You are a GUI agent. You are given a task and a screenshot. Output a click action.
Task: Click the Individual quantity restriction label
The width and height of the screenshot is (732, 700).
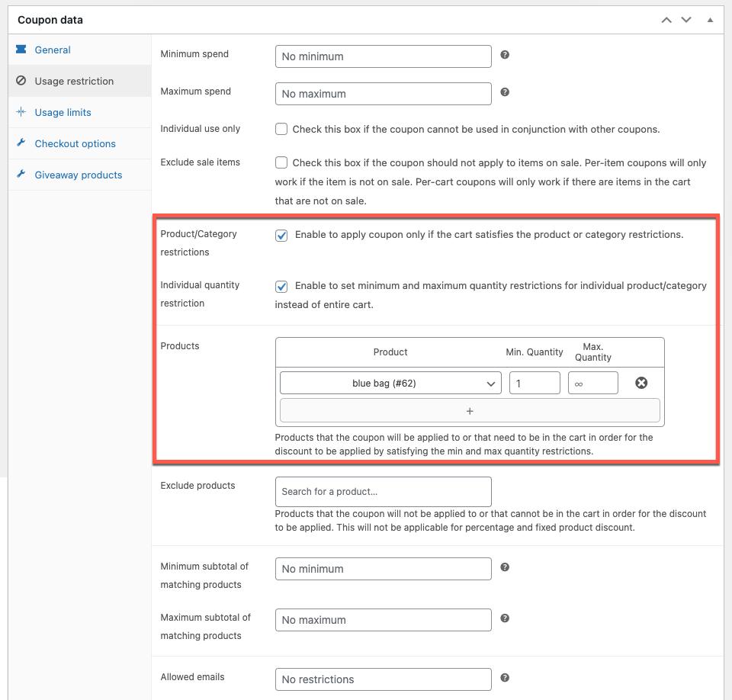point(200,294)
